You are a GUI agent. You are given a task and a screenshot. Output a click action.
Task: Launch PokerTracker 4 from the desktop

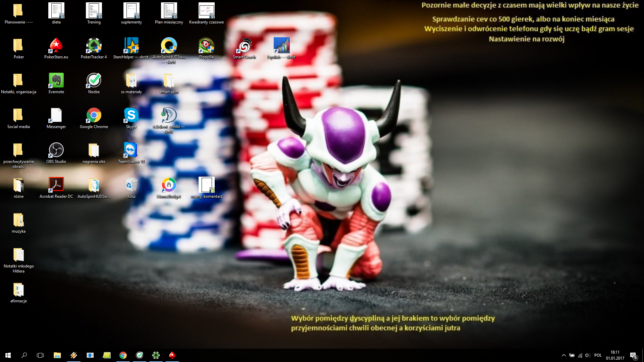[94, 48]
